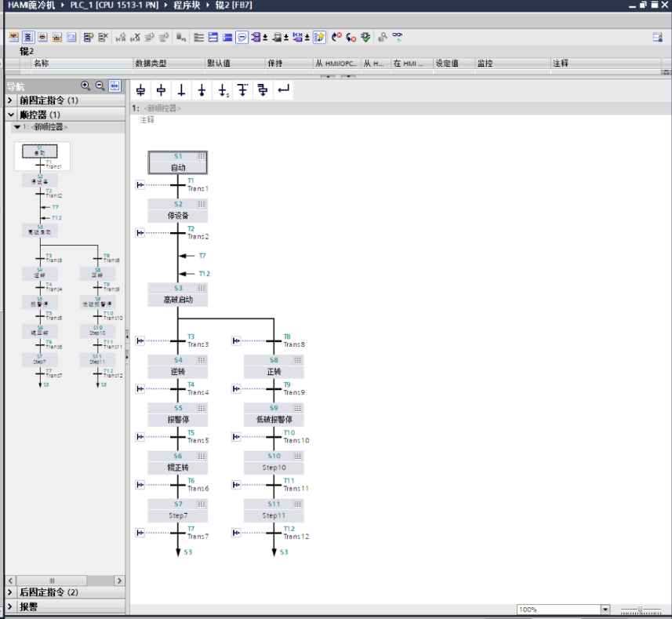The image size is (672, 619).
Task: Toggle the condition view for transition T5
Action: [140, 437]
